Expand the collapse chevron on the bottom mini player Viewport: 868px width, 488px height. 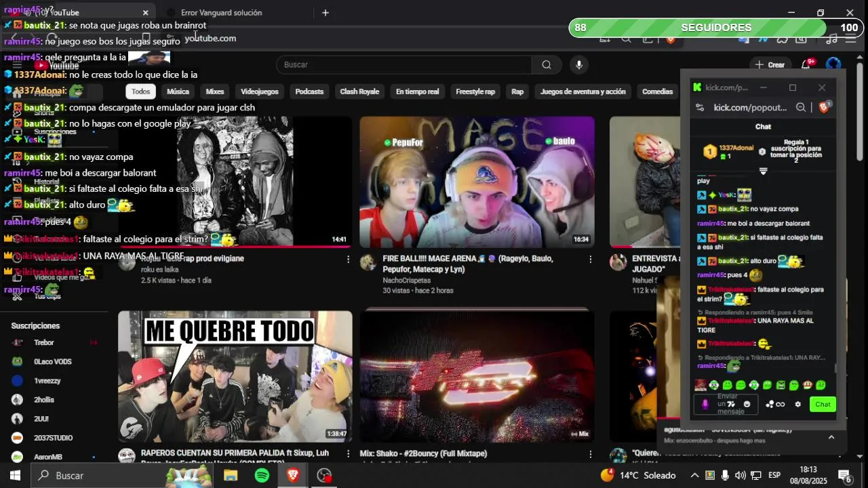(x=831, y=437)
